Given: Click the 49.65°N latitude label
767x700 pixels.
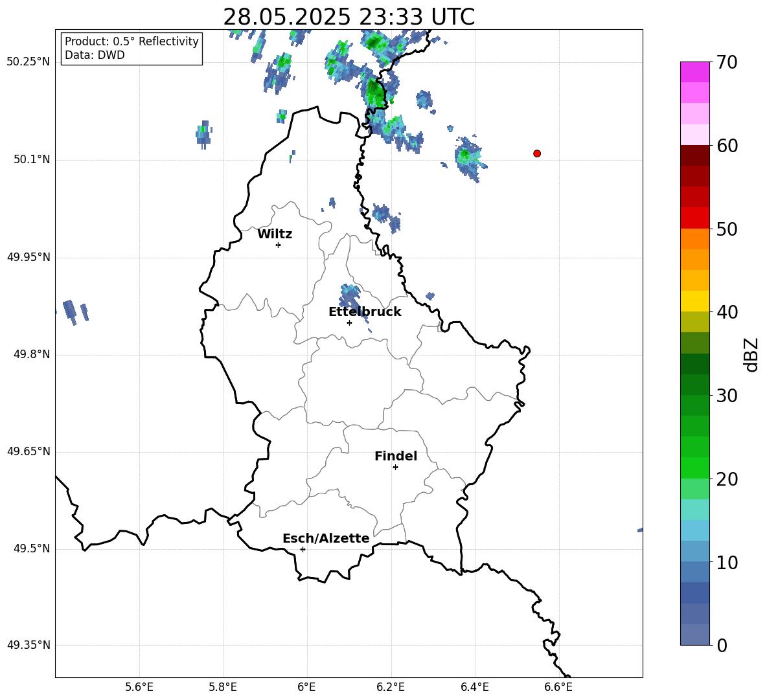Looking at the screenshot, I should [28, 451].
